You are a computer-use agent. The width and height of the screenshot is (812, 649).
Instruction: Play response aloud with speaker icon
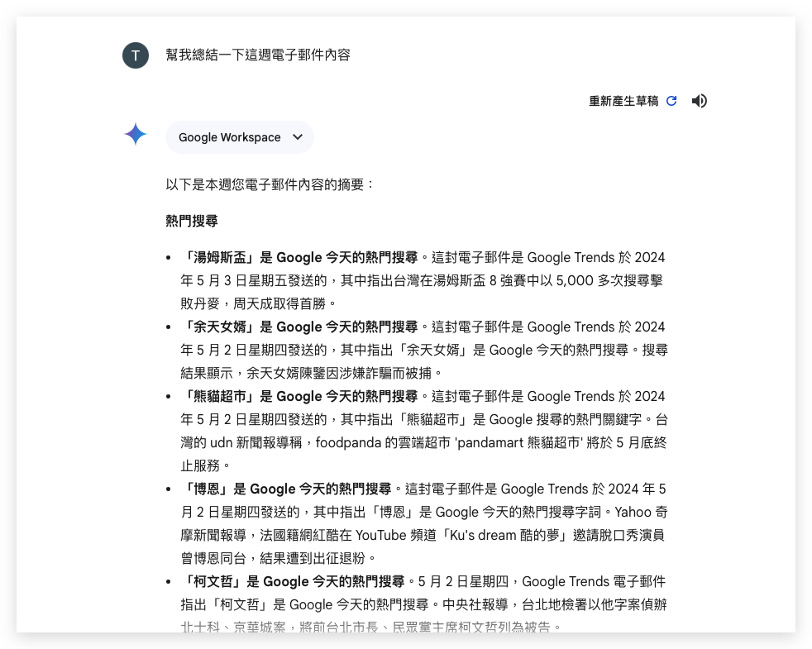coord(699,101)
